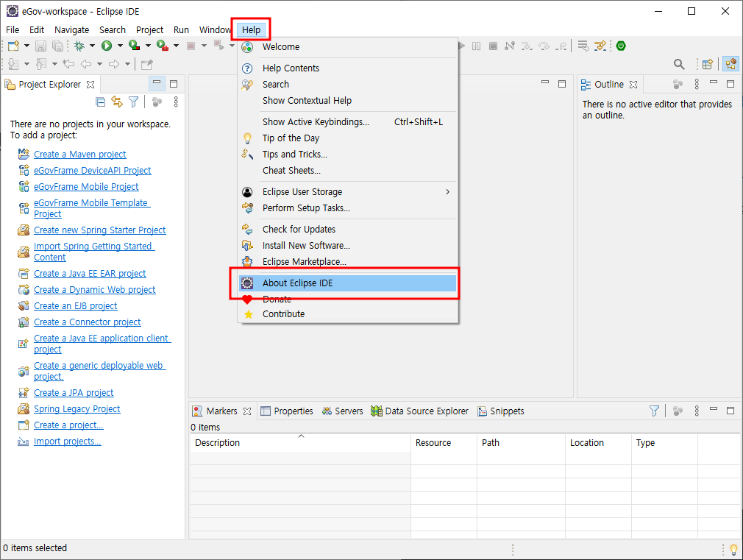Viewport: 743px width, 560px height.
Task: Click eGovFrame Mobile Project link
Action: (86, 187)
